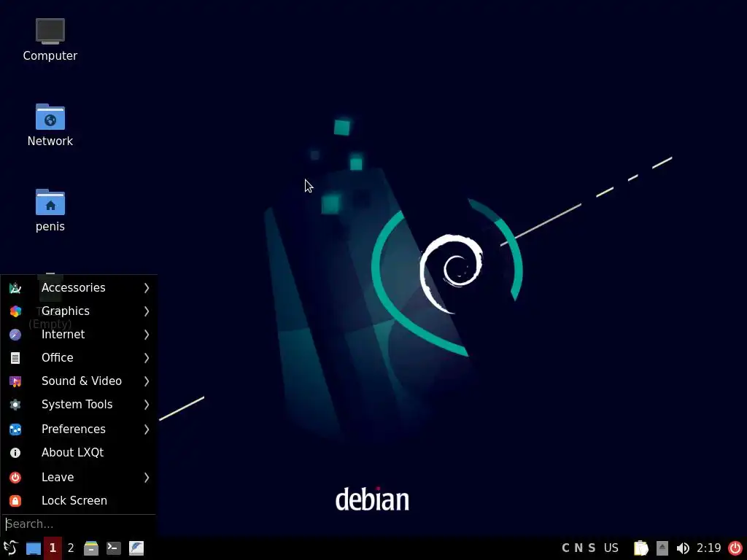The image size is (747, 560).
Task: Expand the Accessories submenu
Action: [79, 287]
